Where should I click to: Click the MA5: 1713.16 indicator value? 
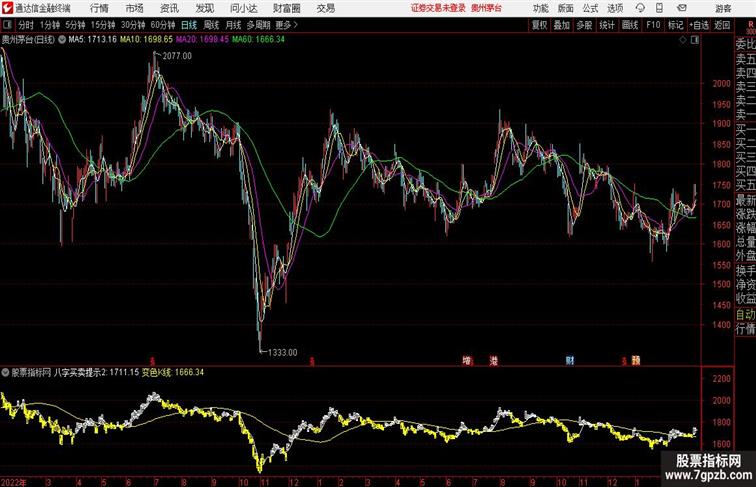click(93, 40)
